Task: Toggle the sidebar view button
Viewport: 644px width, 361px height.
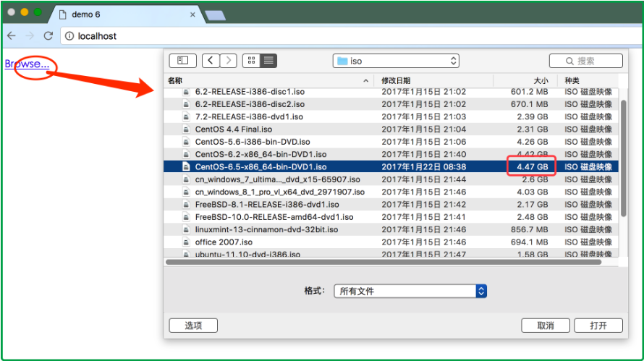Action: tap(183, 61)
